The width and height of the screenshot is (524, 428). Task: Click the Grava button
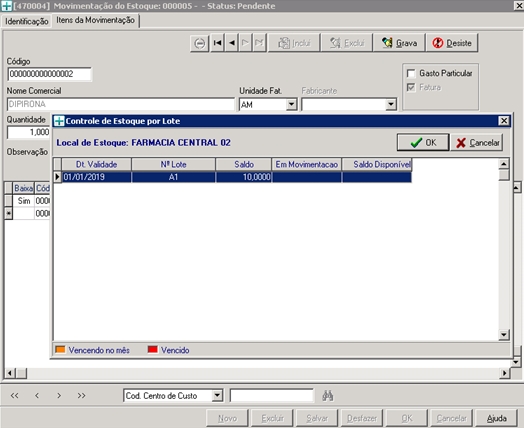click(x=399, y=43)
